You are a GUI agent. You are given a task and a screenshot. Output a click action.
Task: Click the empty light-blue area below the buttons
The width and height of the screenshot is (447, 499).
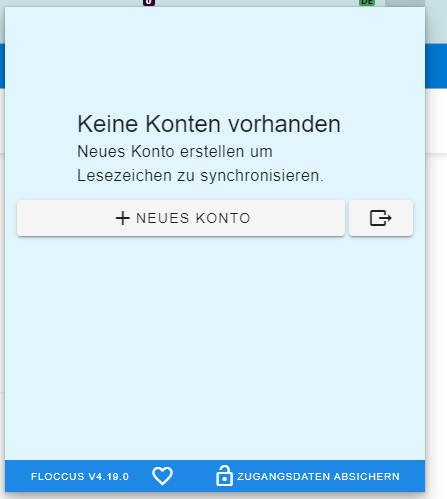pos(215,347)
